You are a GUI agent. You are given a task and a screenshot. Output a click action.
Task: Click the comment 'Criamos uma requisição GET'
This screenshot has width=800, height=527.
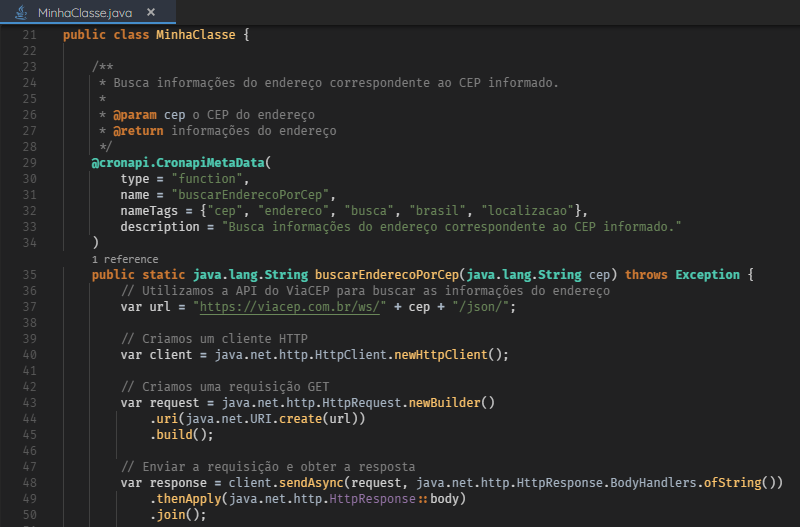tap(225, 387)
